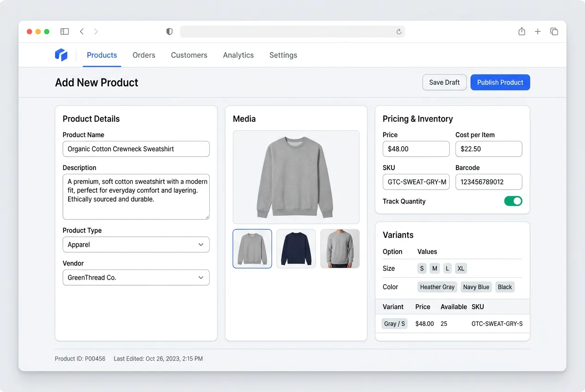Click the browser back navigation arrow
Image resolution: width=585 pixels, height=392 pixels.
(x=81, y=31)
